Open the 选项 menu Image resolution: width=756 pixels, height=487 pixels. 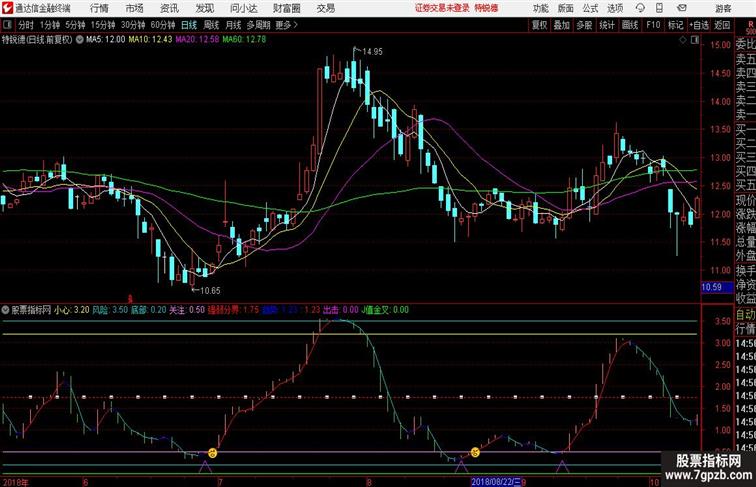[615, 9]
